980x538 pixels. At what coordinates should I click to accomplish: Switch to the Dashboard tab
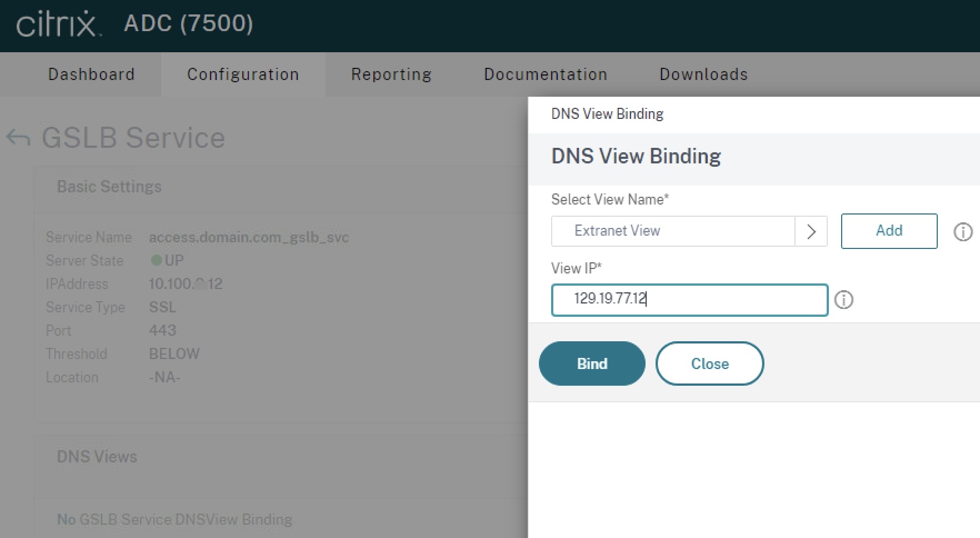91,74
